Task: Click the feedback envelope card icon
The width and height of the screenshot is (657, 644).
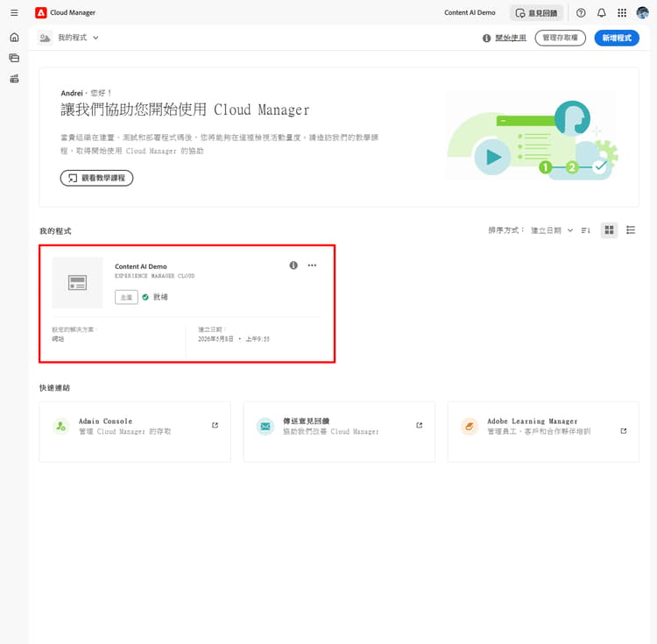Action: tap(265, 427)
